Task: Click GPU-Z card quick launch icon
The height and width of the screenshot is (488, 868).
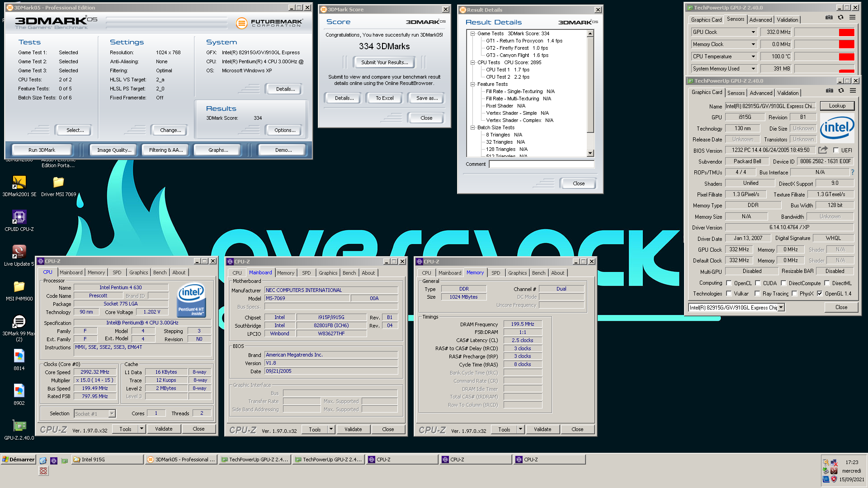Action: click(x=65, y=460)
